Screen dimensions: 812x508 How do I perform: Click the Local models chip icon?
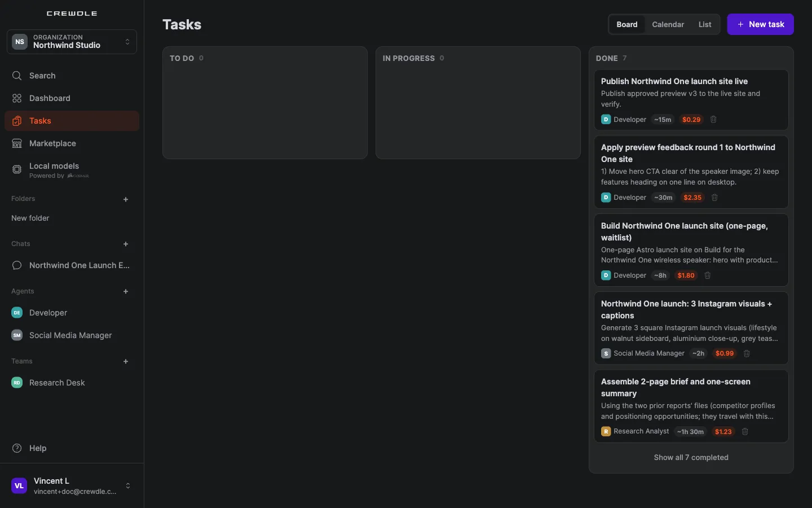(17, 169)
